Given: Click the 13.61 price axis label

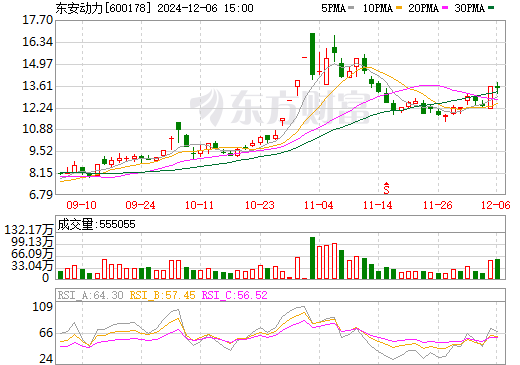Looking at the screenshot, I should pos(37,86).
